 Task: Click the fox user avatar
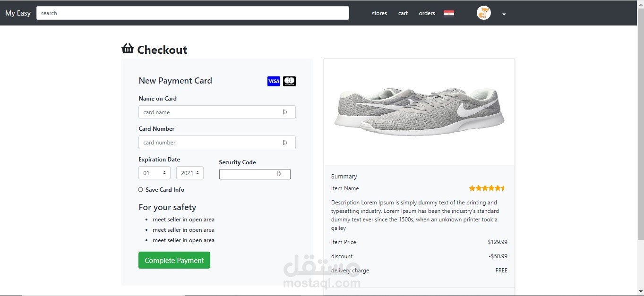pos(483,13)
